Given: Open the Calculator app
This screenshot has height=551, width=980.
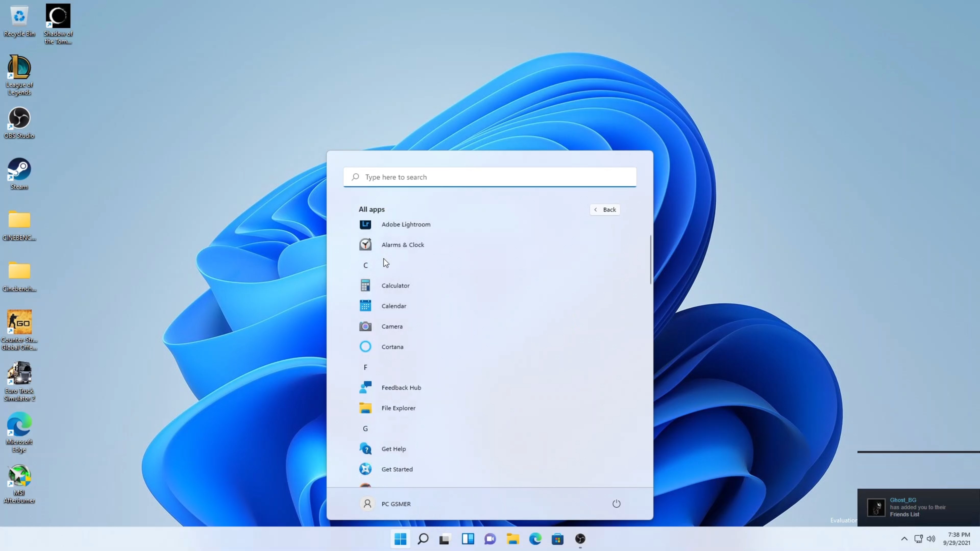Looking at the screenshot, I should pyautogui.click(x=489, y=286).
